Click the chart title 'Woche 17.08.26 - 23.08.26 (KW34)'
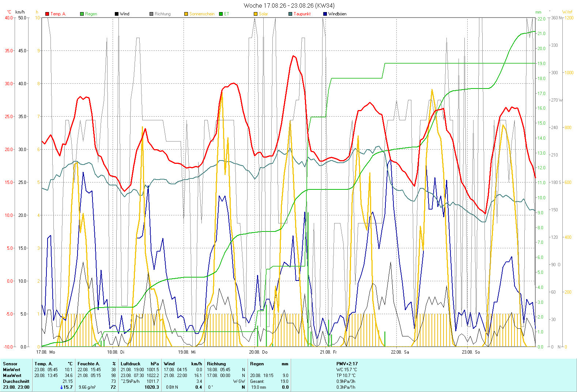 click(289, 5)
